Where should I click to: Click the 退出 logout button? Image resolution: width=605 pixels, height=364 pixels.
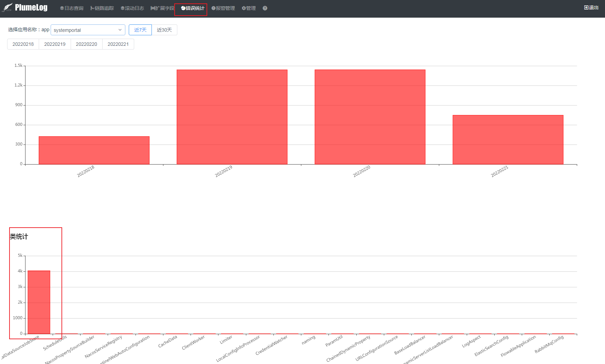point(591,8)
